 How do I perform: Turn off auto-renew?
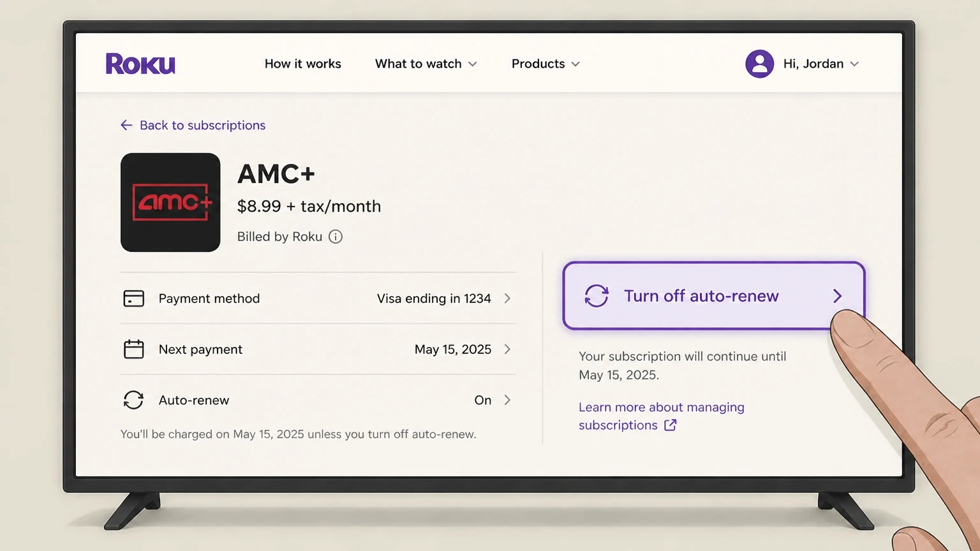coord(713,296)
